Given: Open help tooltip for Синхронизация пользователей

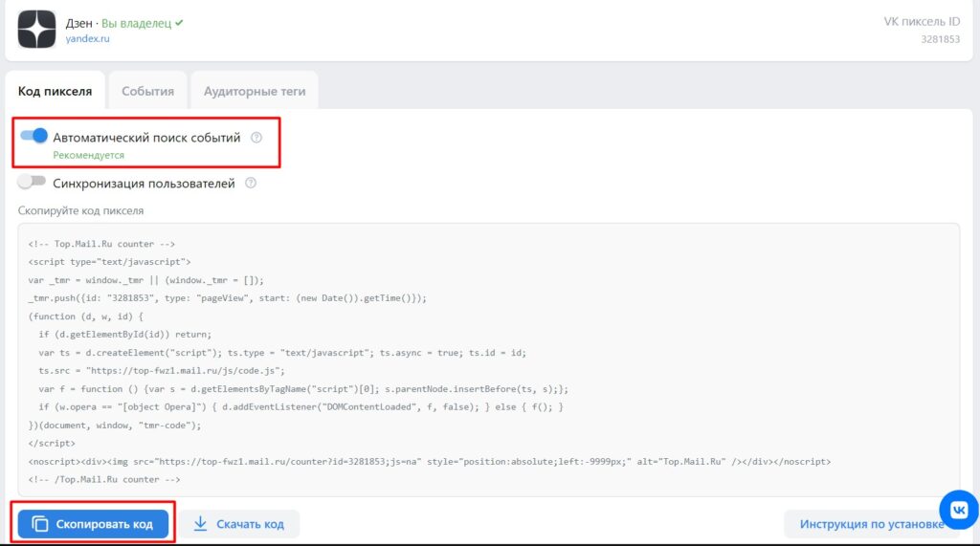Looking at the screenshot, I should click(251, 184).
